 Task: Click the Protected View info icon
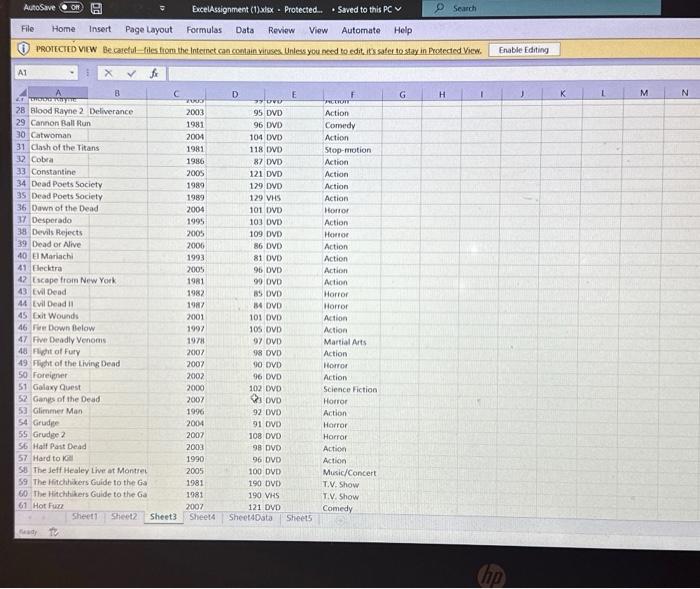coord(24,49)
